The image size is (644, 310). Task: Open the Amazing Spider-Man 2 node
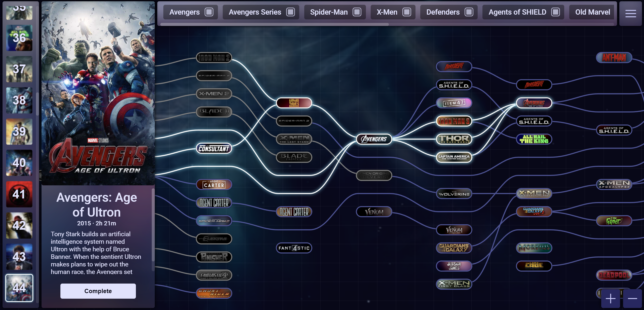[x=214, y=221]
